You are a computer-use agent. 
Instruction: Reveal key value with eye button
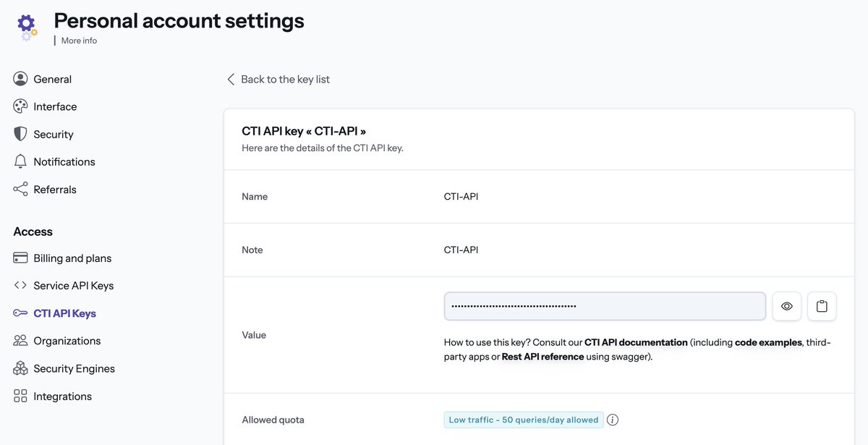(x=787, y=306)
